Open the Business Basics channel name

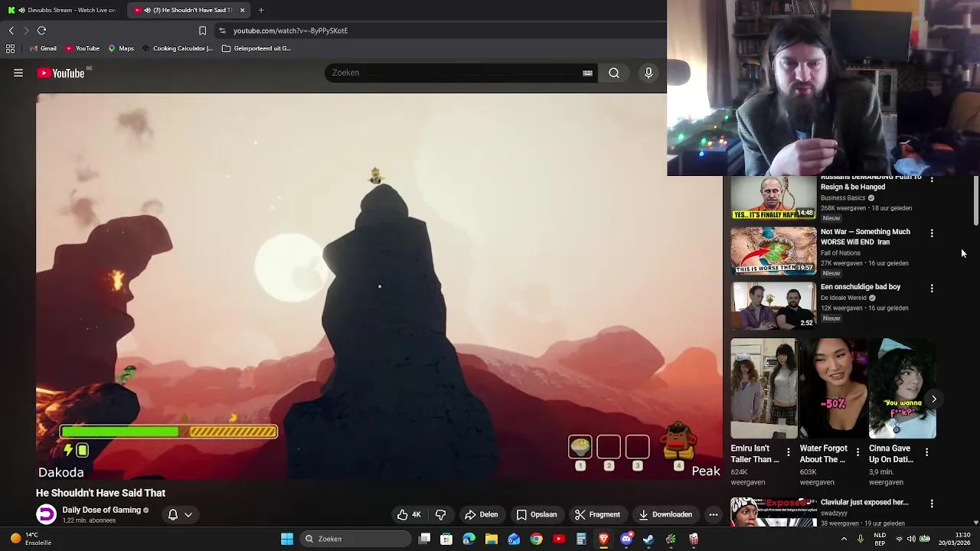(x=843, y=197)
